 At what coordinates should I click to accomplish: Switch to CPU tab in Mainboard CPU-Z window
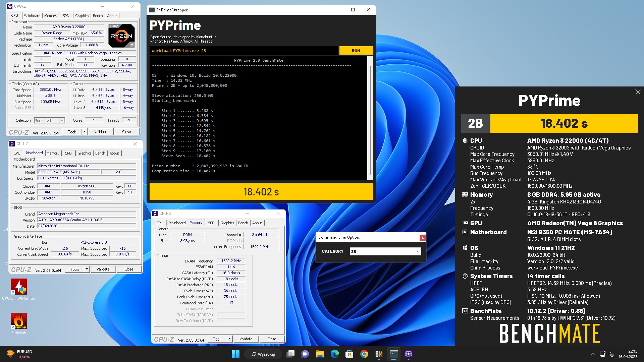(x=17, y=153)
